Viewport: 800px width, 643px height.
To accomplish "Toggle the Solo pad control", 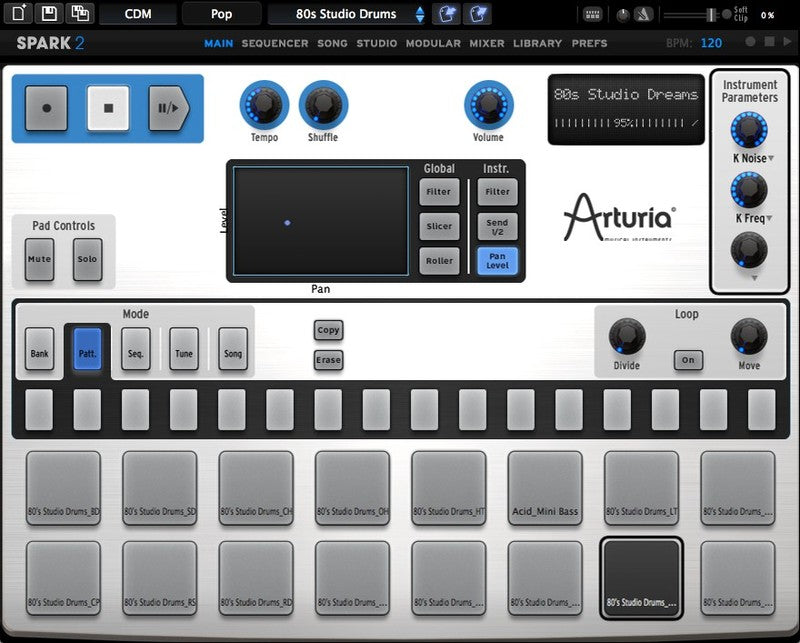I will pos(87,259).
